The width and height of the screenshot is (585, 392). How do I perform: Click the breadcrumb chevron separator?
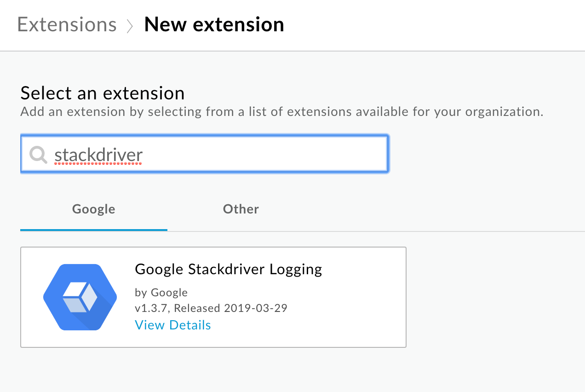coord(130,26)
